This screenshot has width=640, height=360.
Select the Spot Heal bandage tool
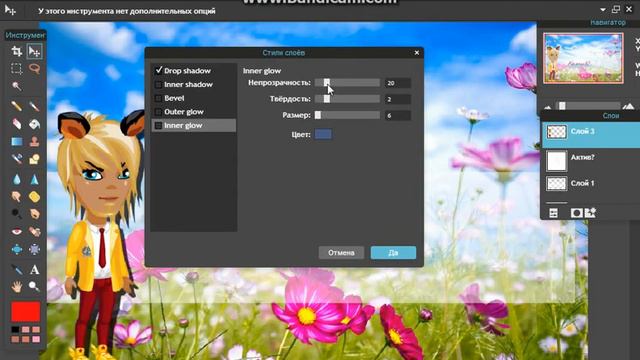tap(34, 231)
